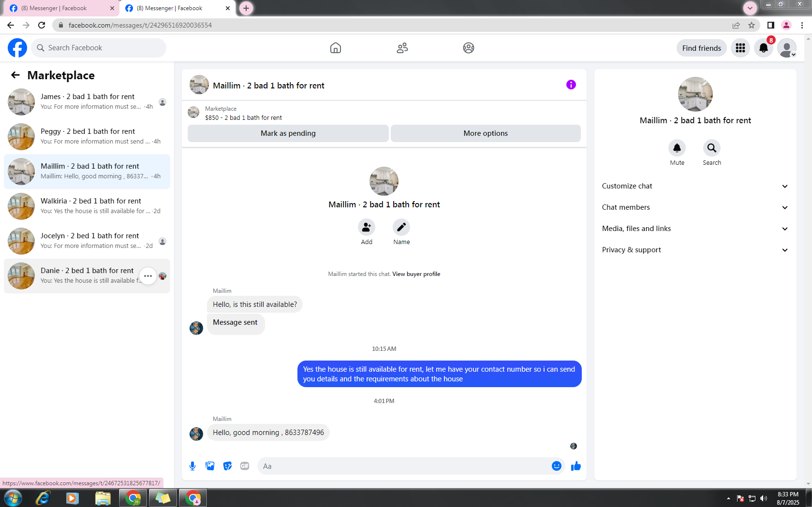
Task: Click the 'Hello, is this still available?' message
Action: click(x=255, y=304)
